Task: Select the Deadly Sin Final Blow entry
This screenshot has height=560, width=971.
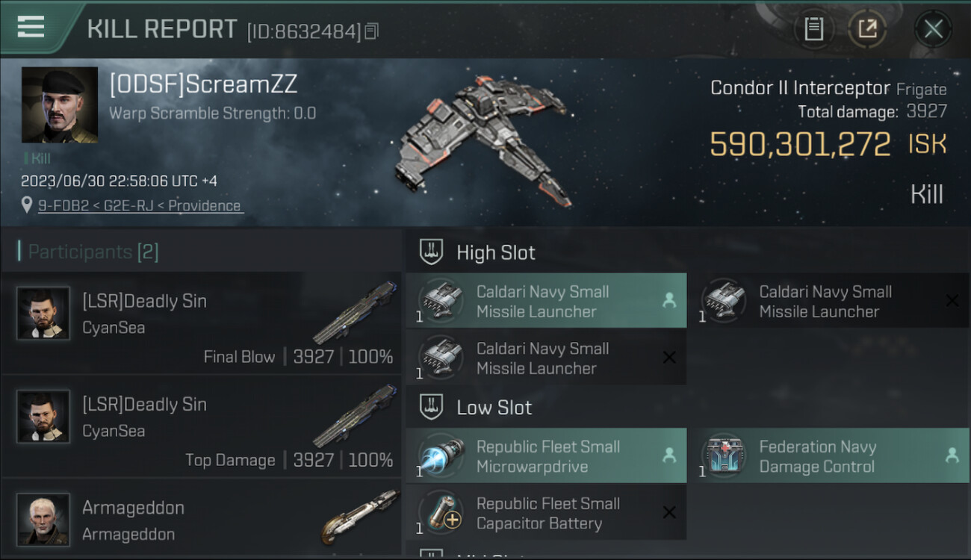Action: click(x=202, y=323)
